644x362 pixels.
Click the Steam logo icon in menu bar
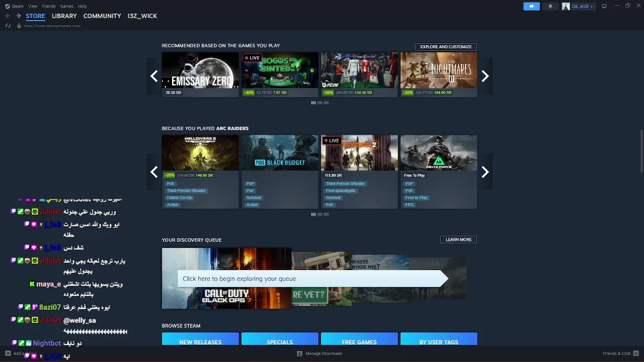[x=7, y=6]
